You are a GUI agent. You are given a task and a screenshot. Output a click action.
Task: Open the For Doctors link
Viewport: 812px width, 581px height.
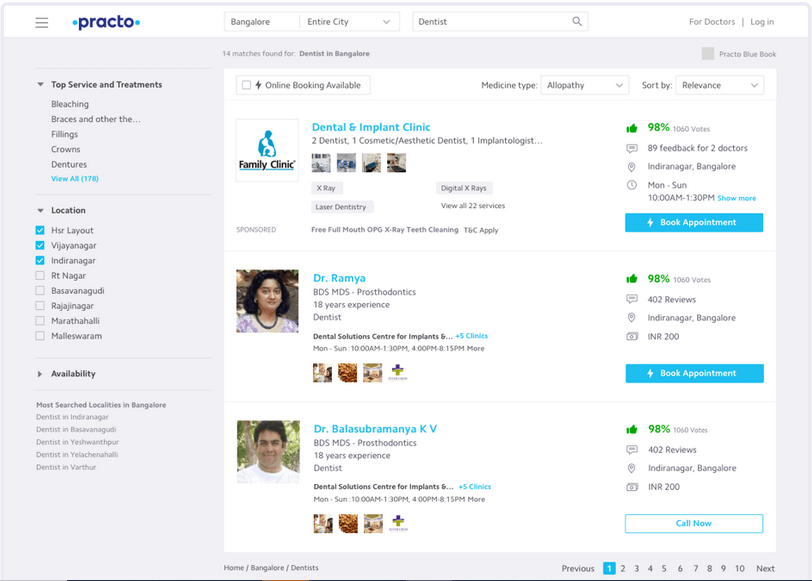pos(712,22)
